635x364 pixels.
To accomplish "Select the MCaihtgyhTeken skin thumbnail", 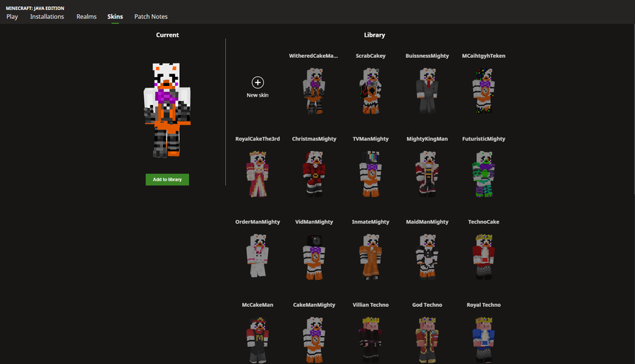I will point(483,91).
